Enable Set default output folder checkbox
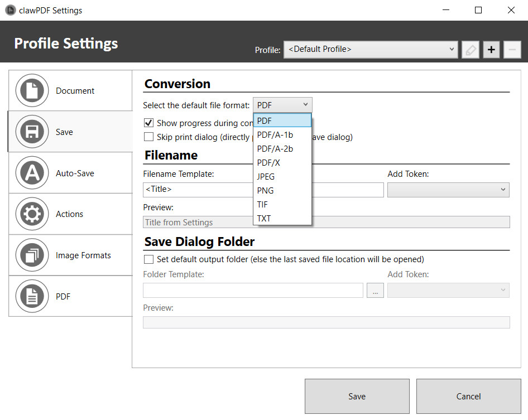528x420 pixels. coord(148,259)
